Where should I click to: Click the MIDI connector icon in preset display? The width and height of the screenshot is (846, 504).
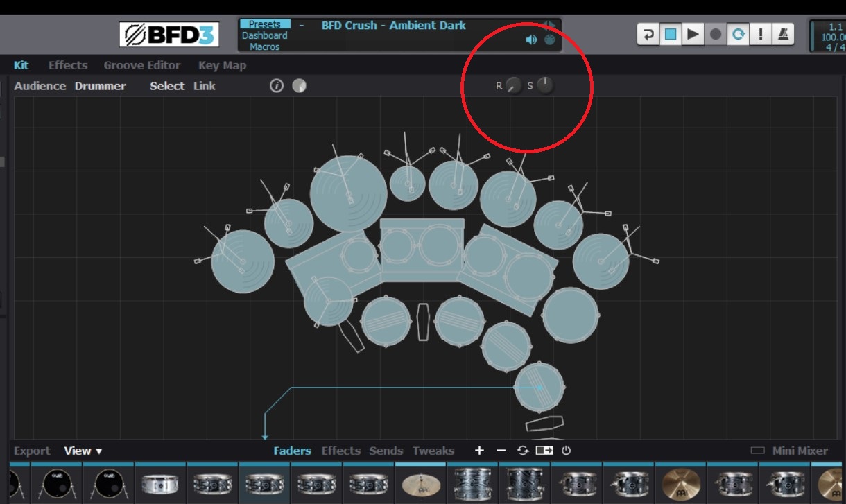(x=549, y=40)
